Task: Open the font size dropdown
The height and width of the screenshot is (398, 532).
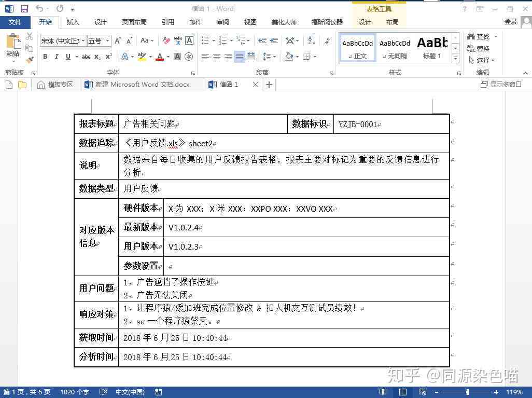Action: point(107,41)
